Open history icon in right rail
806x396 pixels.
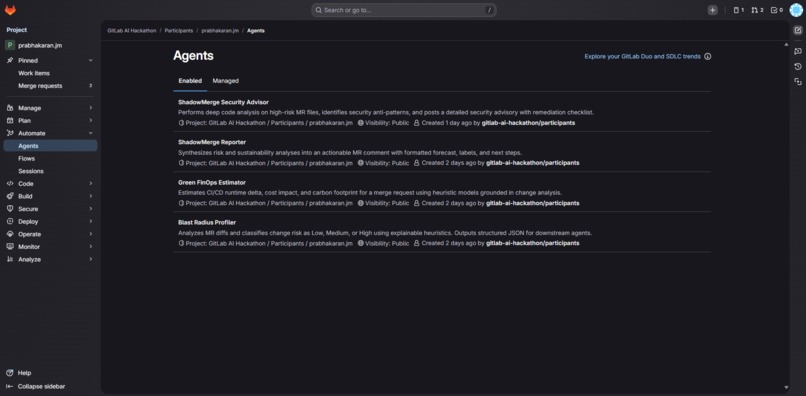tap(798, 66)
